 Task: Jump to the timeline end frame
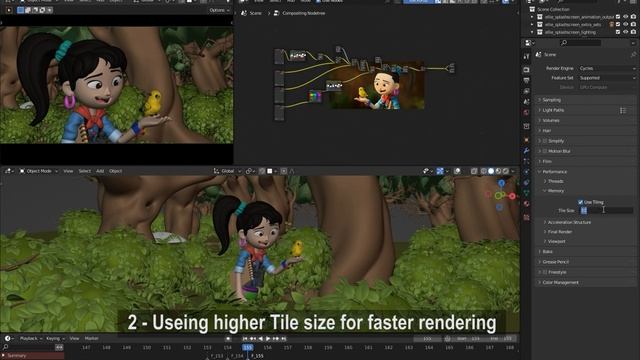tap(283, 338)
